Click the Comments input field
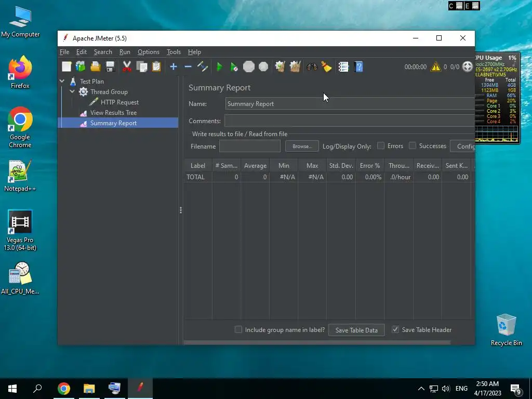 pos(350,121)
